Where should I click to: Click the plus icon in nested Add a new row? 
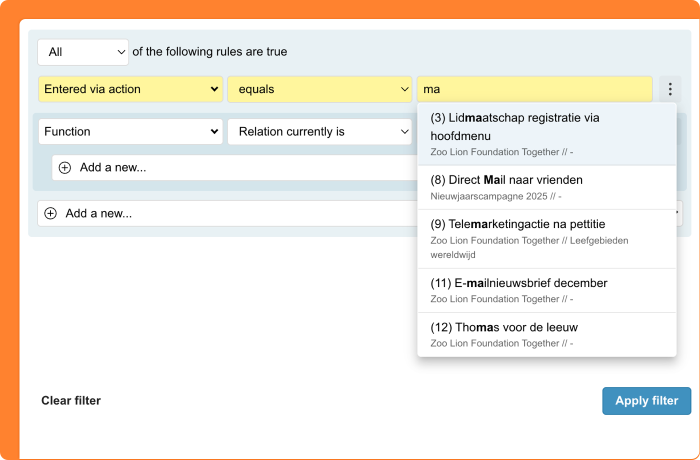tap(65, 168)
